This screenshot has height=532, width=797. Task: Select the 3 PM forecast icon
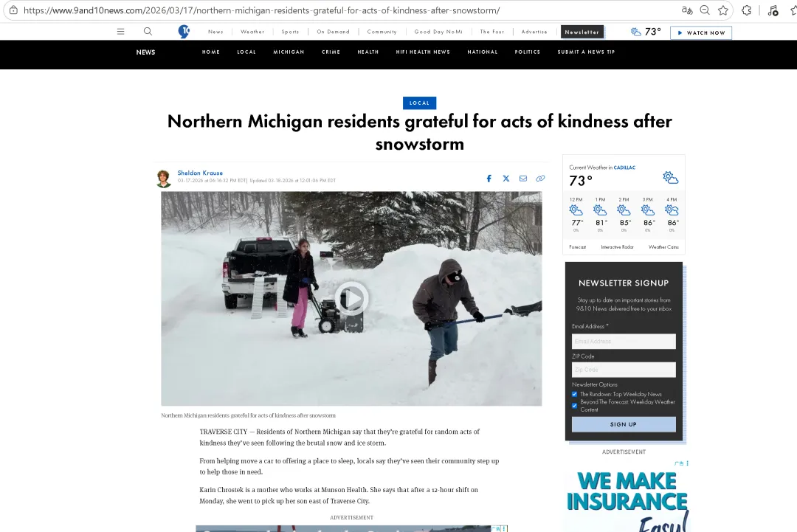coord(648,210)
